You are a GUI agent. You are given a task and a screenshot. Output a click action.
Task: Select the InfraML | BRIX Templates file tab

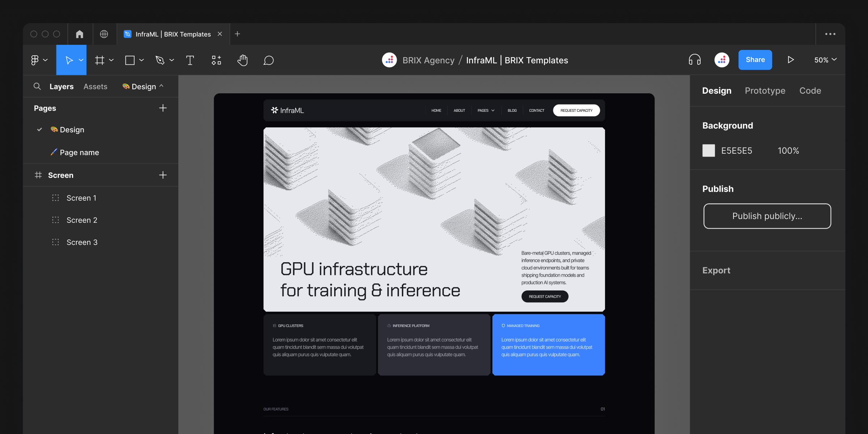173,34
